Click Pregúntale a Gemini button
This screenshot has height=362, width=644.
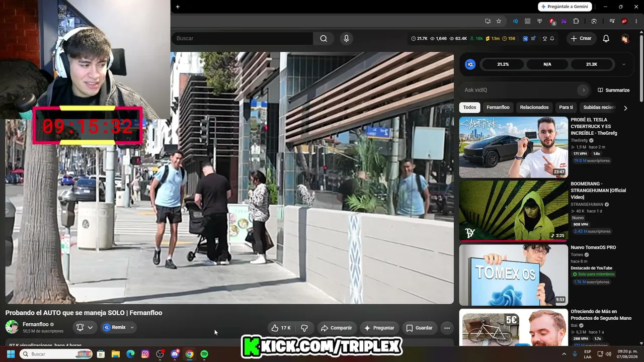[x=565, y=7]
